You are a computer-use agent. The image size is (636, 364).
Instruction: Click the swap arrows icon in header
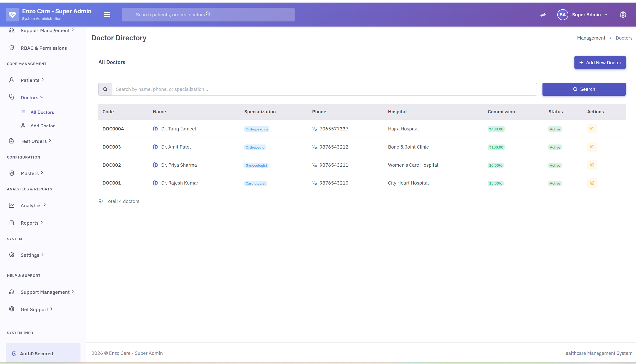(543, 15)
